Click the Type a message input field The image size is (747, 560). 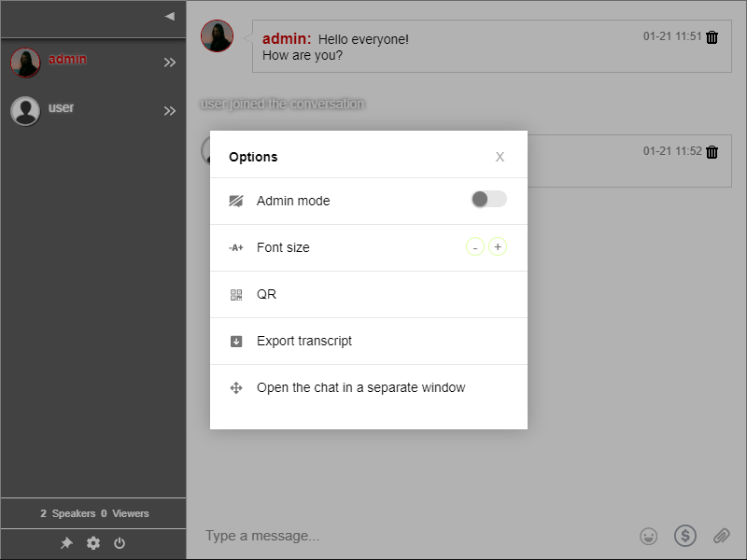click(x=411, y=536)
